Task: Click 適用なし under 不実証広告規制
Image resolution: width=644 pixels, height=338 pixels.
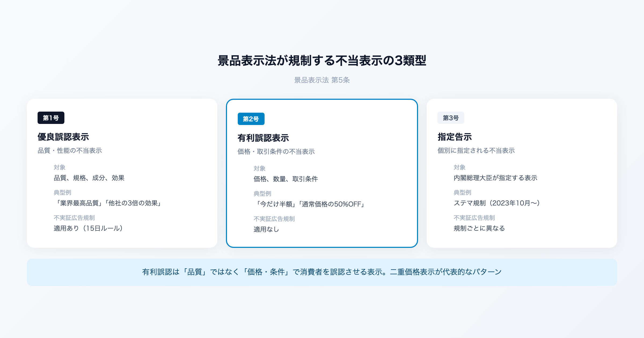Action: click(266, 229)
